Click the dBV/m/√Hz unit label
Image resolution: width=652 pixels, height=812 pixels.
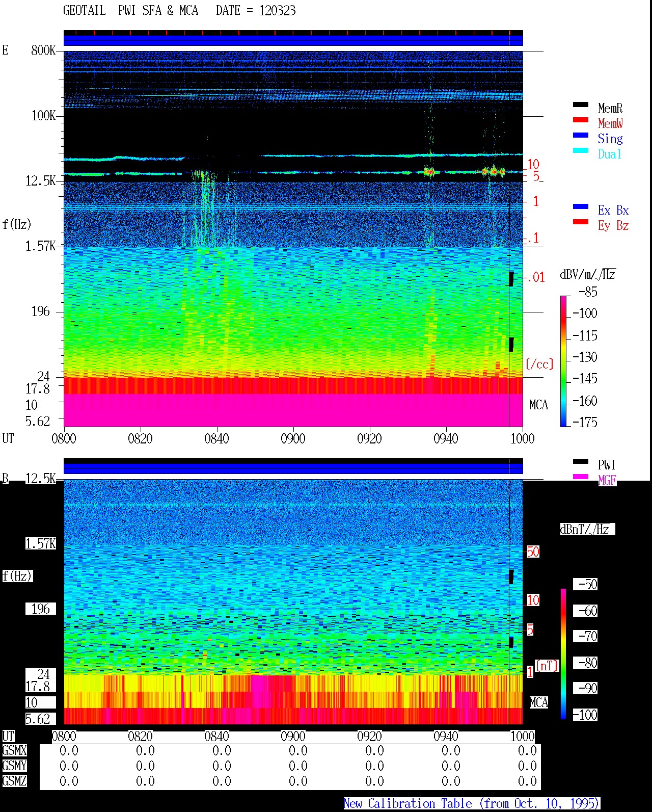tap(588, 274)
